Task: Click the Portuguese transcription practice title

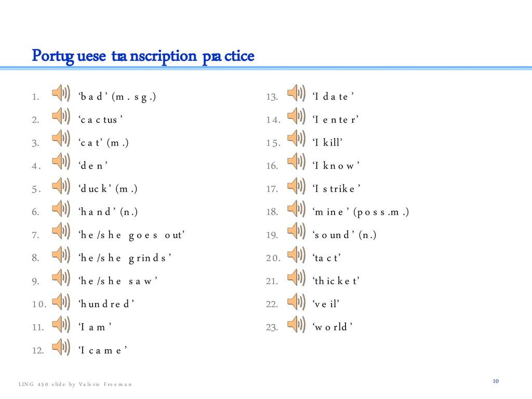Action: point(143,56)
